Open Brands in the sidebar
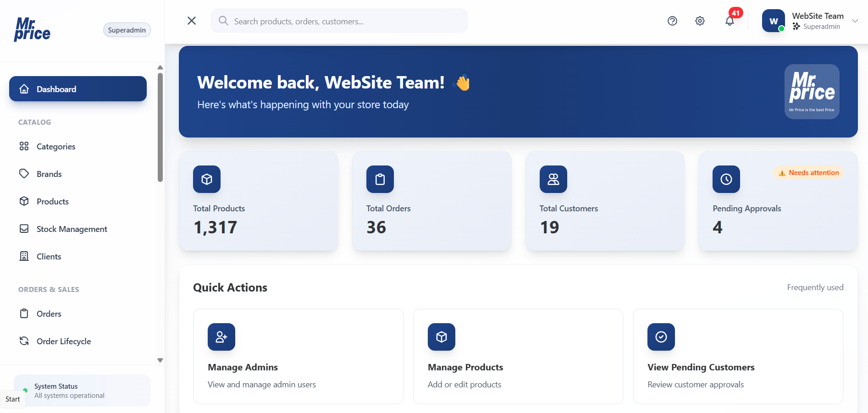Screen dimensions: 868x413 tap(78, 174)
